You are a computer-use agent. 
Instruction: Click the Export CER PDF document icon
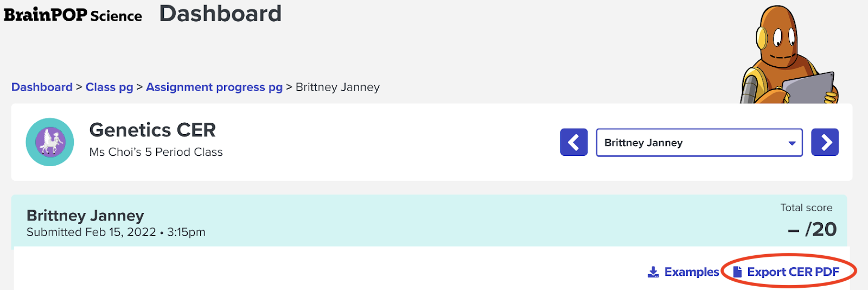737,272
